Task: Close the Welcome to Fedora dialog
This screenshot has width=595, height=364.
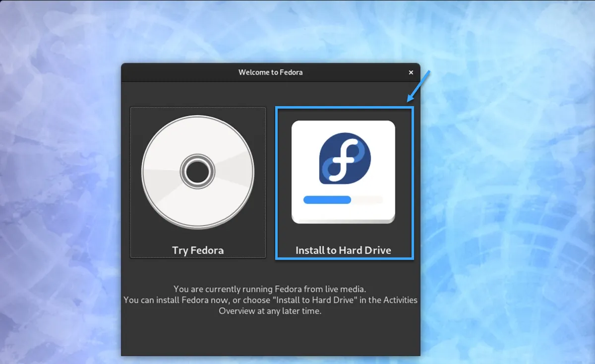Action: (411, 72)
